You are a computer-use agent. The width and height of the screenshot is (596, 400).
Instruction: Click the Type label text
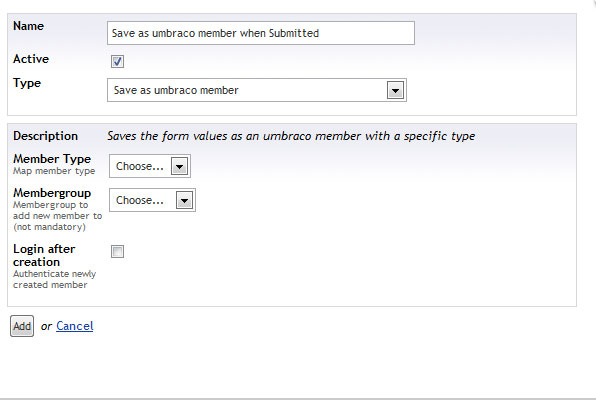pos(27,83)
